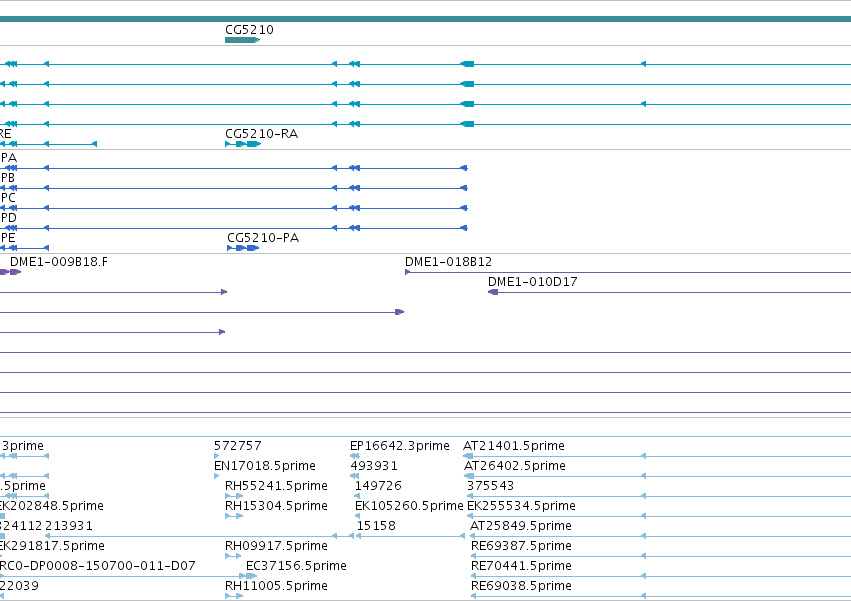
Task: Click the RE70441.5prime EST label
Action: tap(522, 566)
